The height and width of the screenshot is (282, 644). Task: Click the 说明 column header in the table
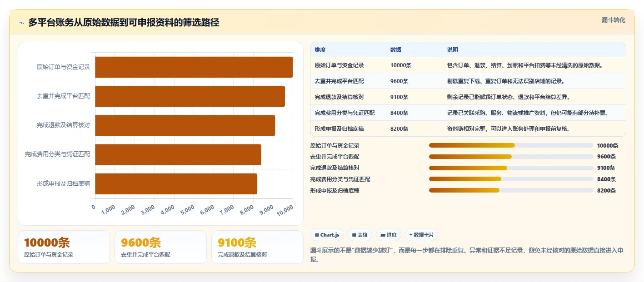(x=452, y=49)
